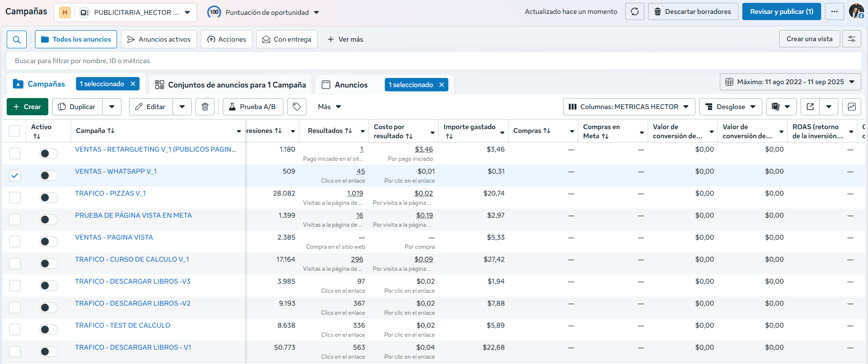The image size is (868, 364).
Task: Open the date range selector
Action: (x=790, y=82)
